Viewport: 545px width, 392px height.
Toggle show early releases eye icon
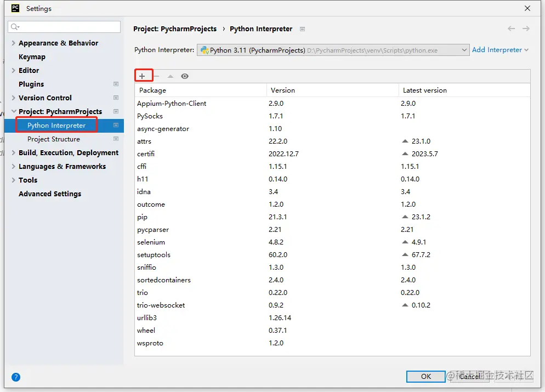point(185,76)
